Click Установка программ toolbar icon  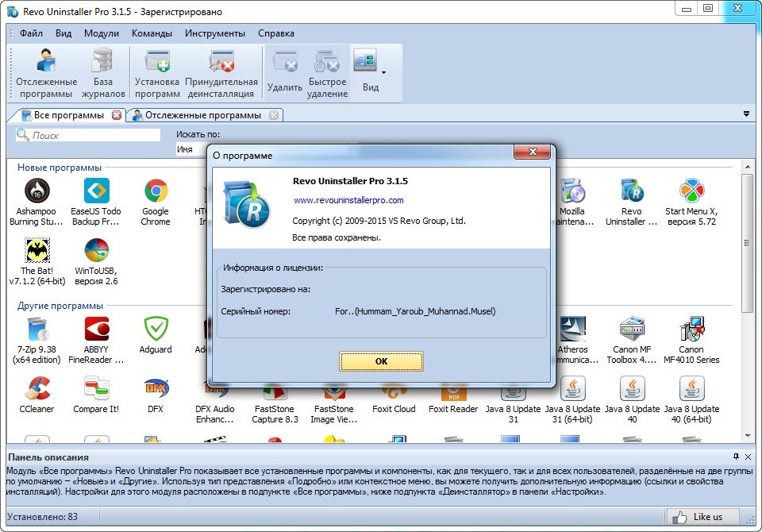157,73
